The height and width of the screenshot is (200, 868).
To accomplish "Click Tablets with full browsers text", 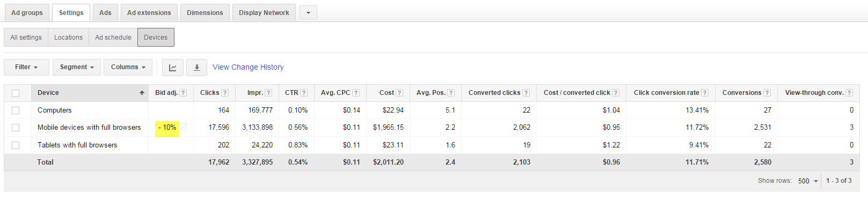I will (77, 145).
